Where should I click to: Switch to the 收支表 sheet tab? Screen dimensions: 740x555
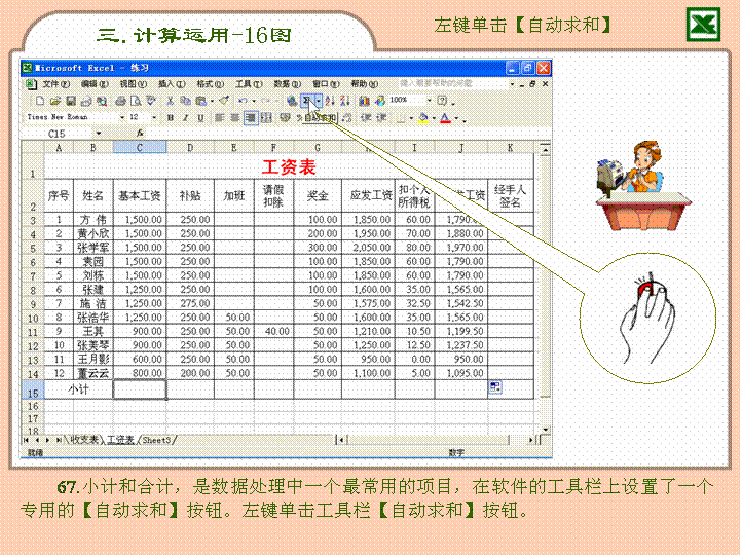85,440
